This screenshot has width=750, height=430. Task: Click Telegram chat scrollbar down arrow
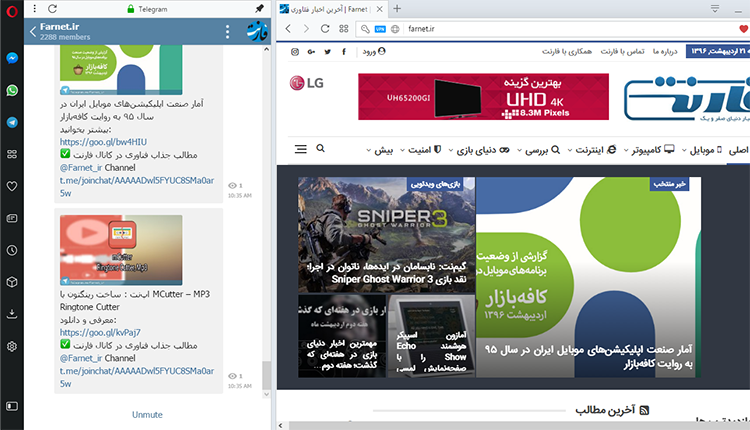pos(266,395)
